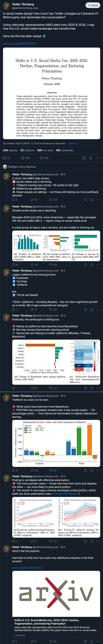Like the main post with 599 likes
The image size is (103, 644).
tap(44, 158)
